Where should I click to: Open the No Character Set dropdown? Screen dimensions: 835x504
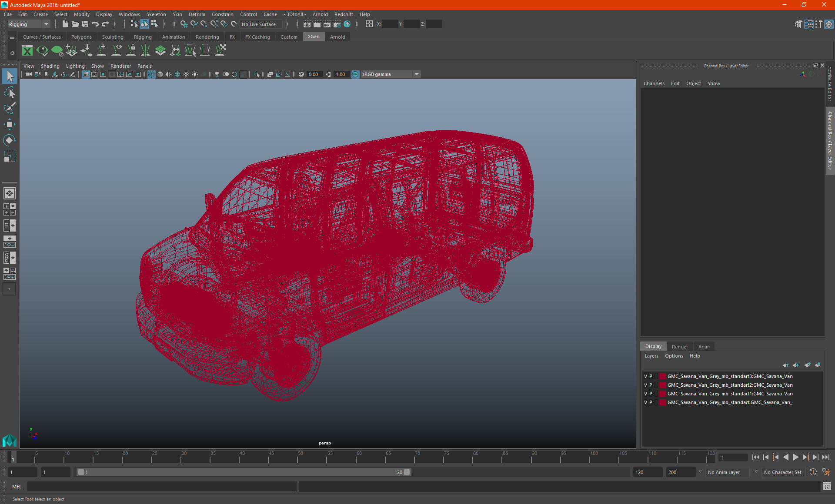(x=784, y=472)
